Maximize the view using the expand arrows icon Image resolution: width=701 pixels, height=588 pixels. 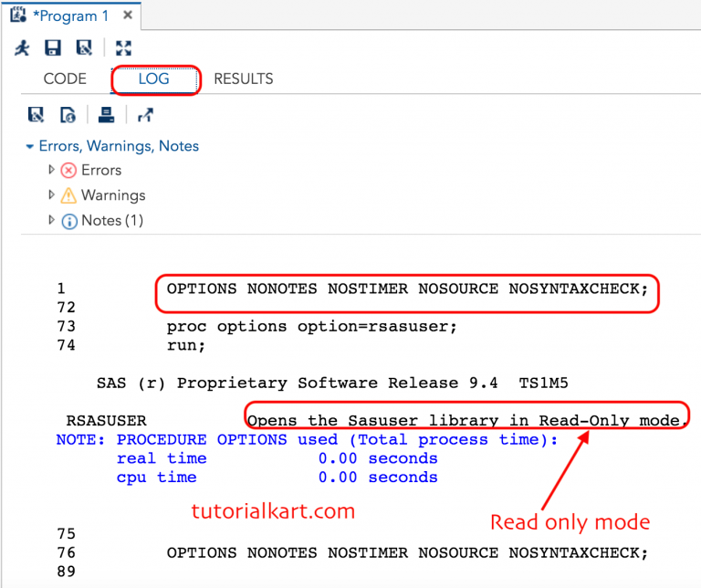pyautogui.click(x=123, y=48)
